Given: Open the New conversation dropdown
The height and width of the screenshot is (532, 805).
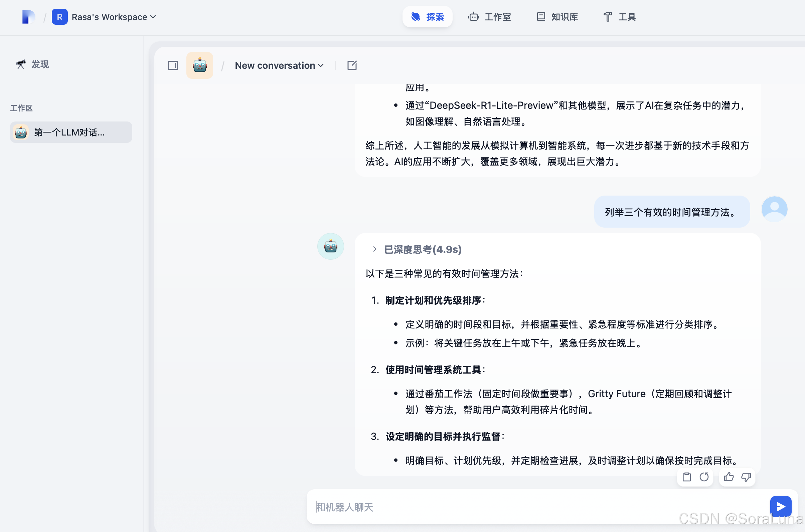Looking at the screenshot, I should click(x=279, y=65).
